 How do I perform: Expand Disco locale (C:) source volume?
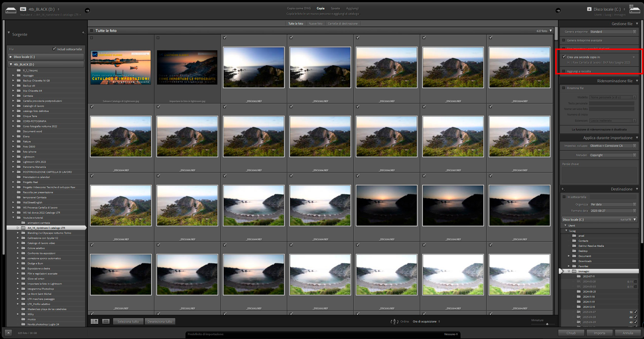point(11,57)
